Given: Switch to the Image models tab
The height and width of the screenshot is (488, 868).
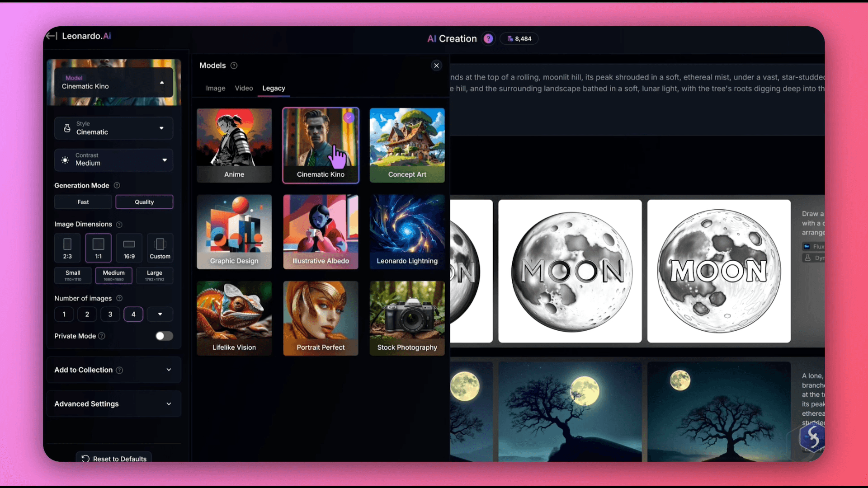Looking at the screenshot, I should [x=216, y=88].
